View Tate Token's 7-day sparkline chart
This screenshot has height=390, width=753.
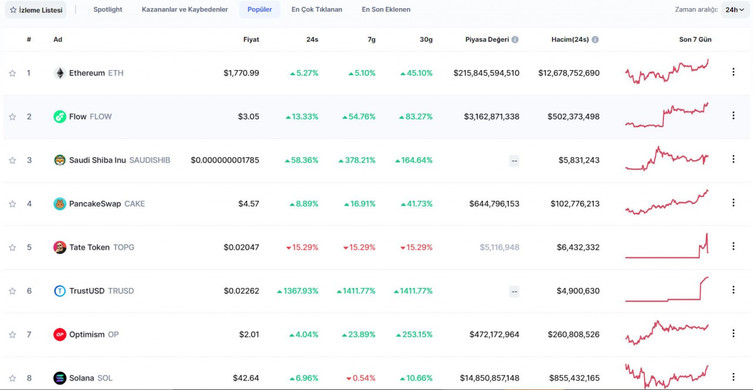coord(667,246)
